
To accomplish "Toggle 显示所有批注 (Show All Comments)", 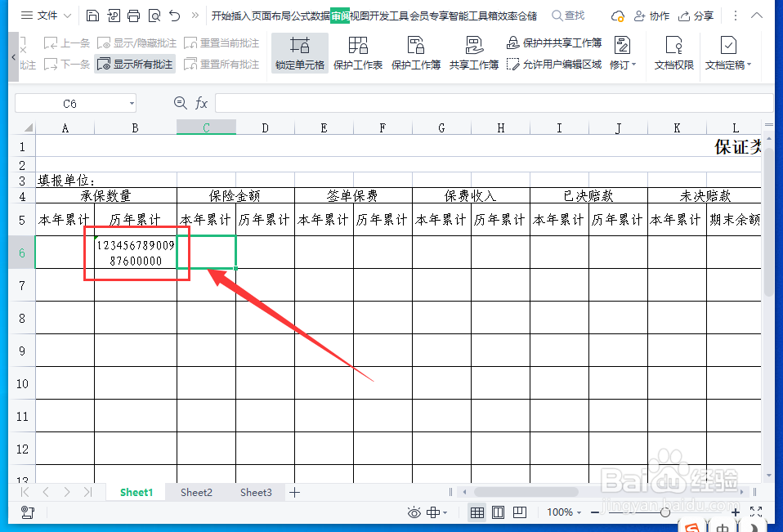I will (136, 65).
